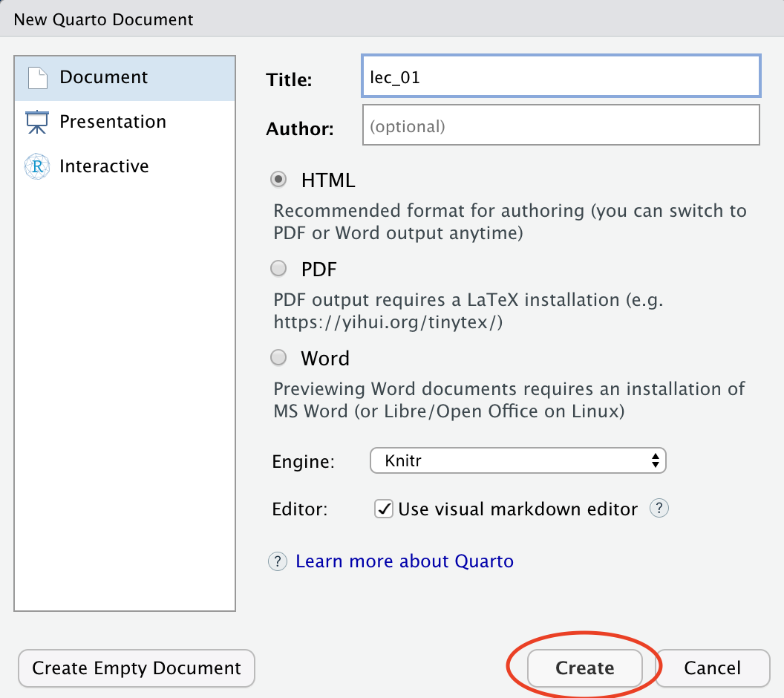The width and height of the screenshot is (784, 698).
Task: Click the Cancel button
Action: pos(712,668)
